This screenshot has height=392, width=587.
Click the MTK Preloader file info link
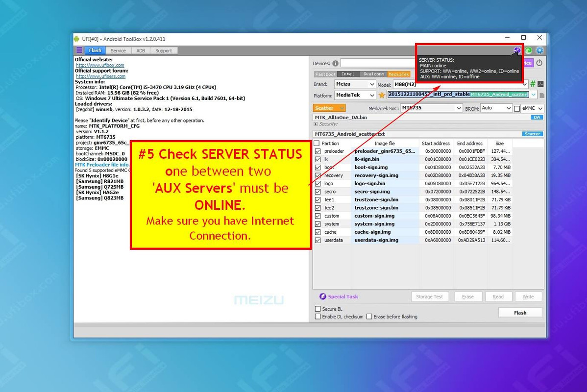102,165
